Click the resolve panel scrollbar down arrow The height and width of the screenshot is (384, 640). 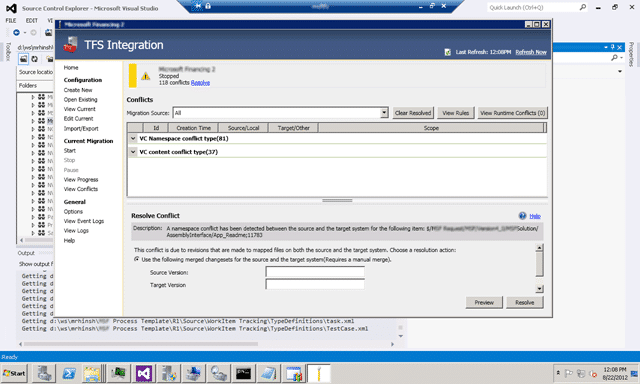pos(539,289)
